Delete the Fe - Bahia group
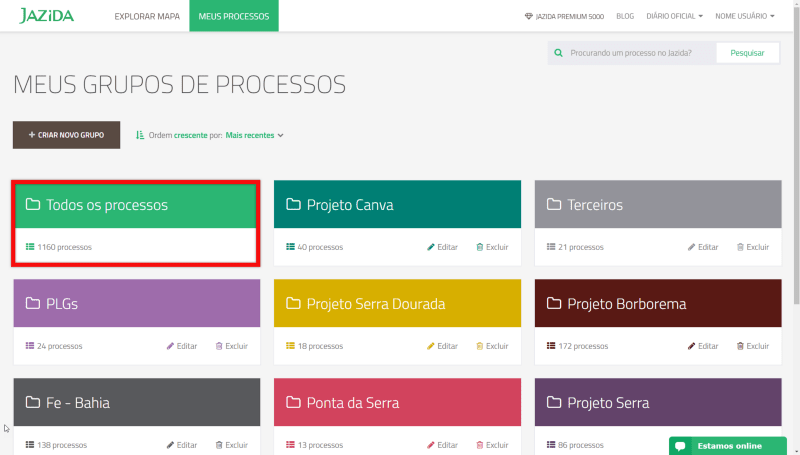 coord(232,445)
